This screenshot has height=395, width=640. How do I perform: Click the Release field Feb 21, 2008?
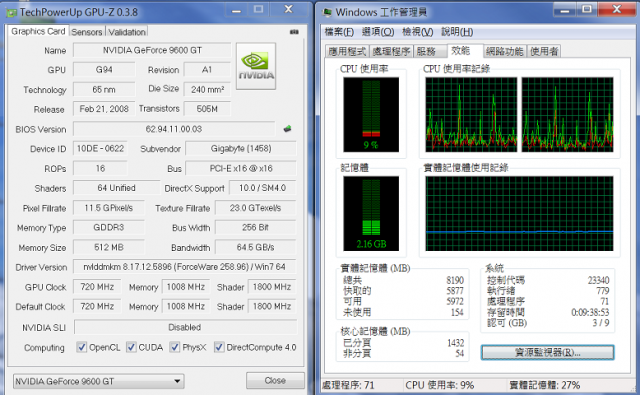coord(104,109)
